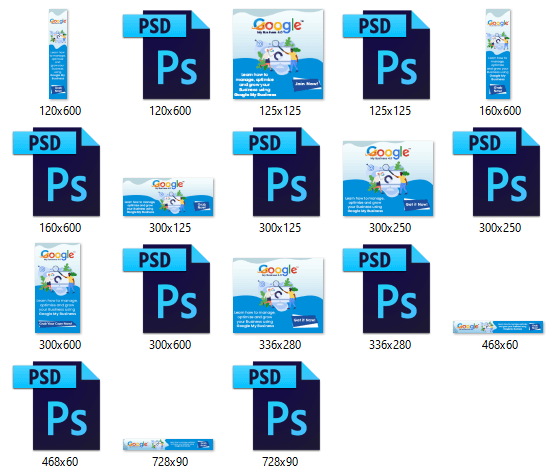This screenshot has height=475, width=553.
Task: Click the 160x600 banner image thumbnail
Action: tap(498, 54)
